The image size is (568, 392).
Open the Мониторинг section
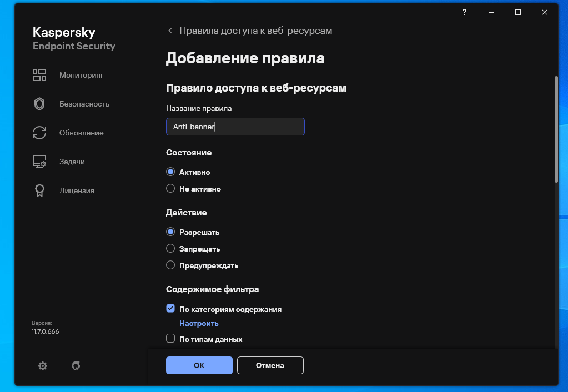click(x=82, y=75)
